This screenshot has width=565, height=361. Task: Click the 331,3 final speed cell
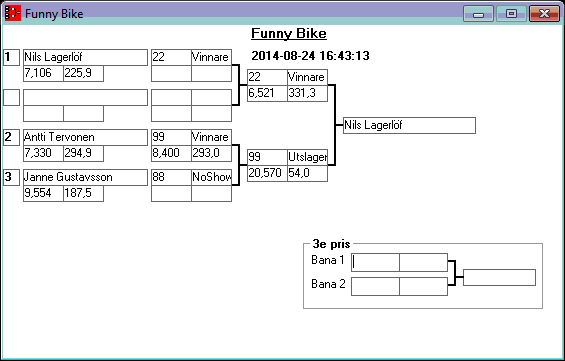point(308,93)
